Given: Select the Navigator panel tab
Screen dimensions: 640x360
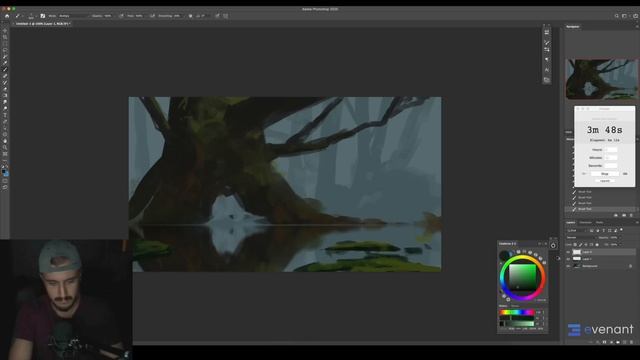Looking at the screenshot, I should 573,27.
